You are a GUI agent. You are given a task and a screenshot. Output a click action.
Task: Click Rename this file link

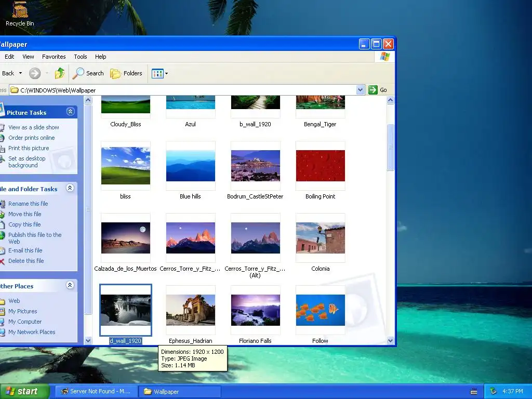[28, 204]
